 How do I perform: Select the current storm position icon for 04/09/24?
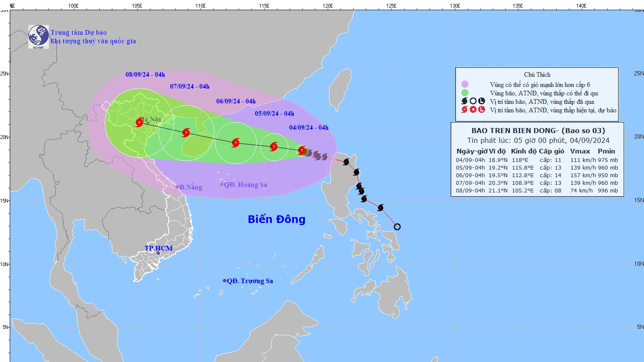point(302,150)
